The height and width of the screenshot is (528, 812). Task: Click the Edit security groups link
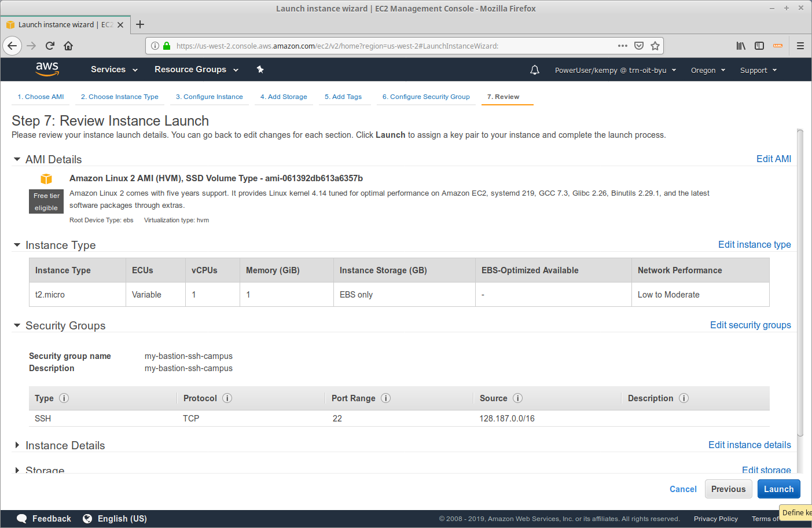point(751,325)
